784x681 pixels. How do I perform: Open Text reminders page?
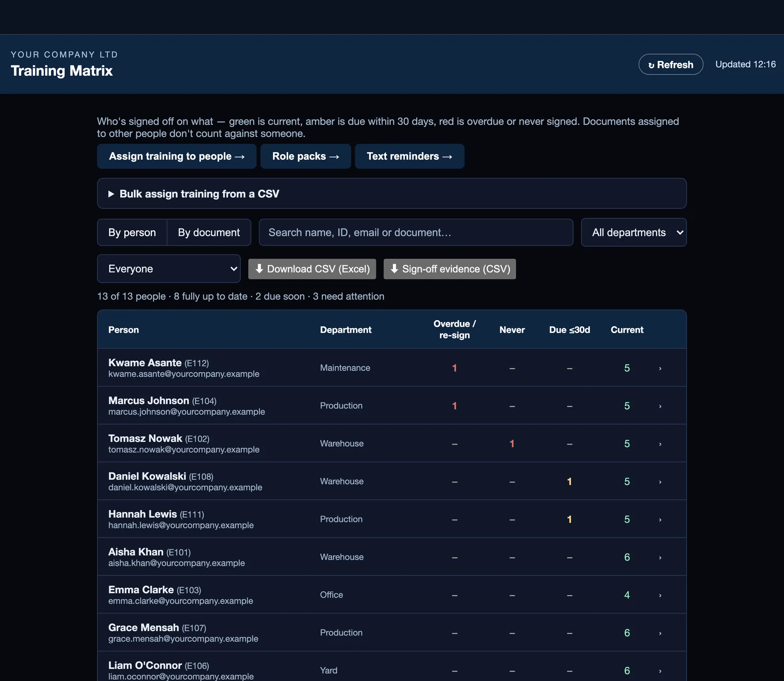(x=410, y=156)
